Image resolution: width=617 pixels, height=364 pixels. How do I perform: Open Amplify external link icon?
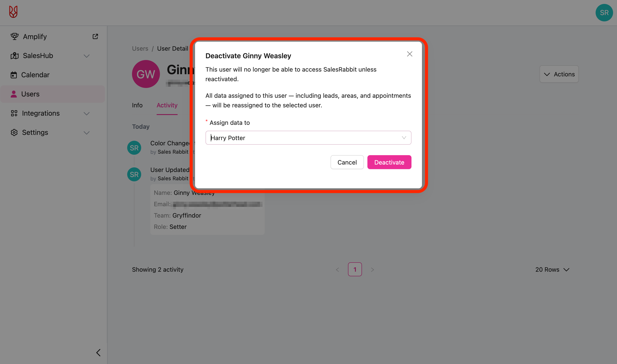click(x=95, y=36)
